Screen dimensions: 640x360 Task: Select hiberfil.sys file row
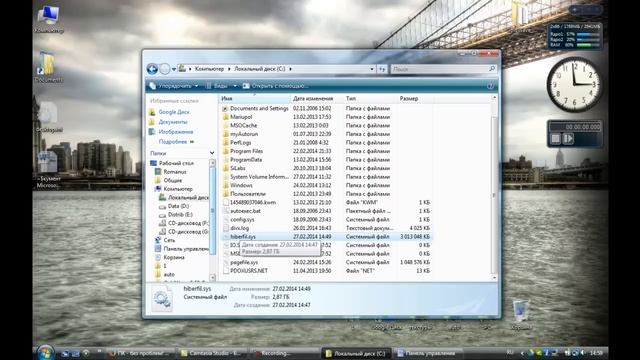click(327, 237)
